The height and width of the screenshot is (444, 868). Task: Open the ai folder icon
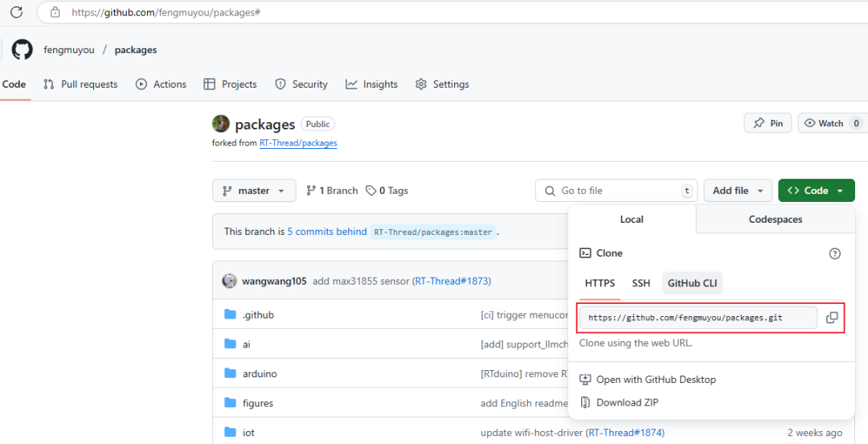click(231, 344)
